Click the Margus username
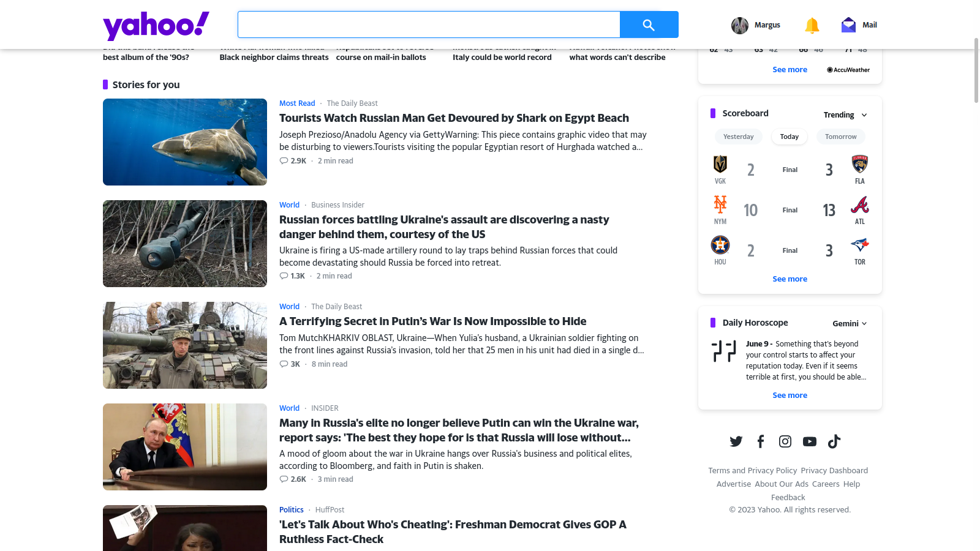The width and height of the screenshot is (980, 551). [767, 25]
